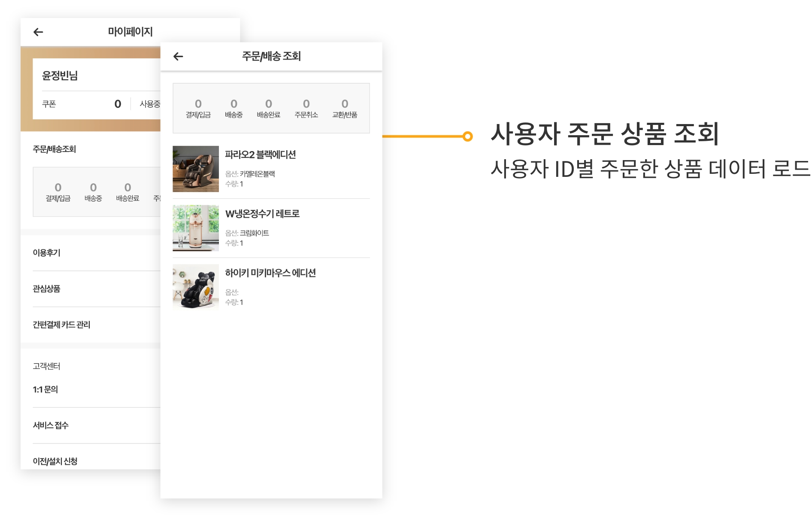This screenshot has width=812, height=522.
Task: Filter orders by 교환/반품
Action: [345, 109]
